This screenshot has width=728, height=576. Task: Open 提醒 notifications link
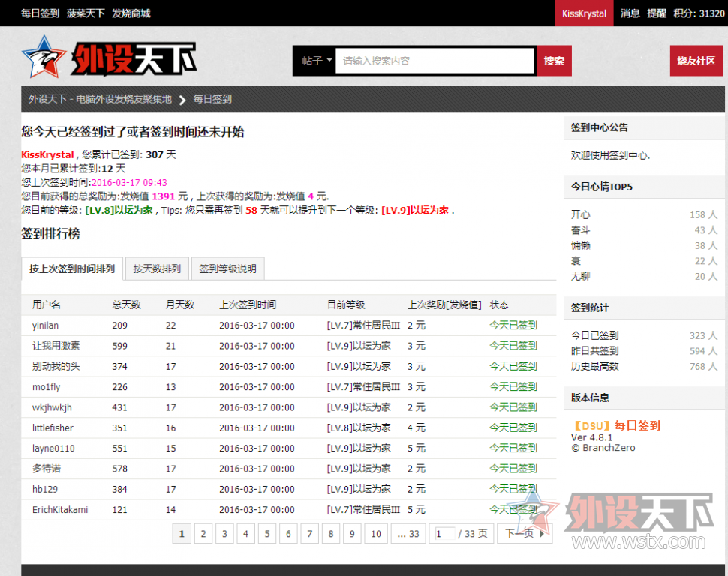[x=657, y=13]
